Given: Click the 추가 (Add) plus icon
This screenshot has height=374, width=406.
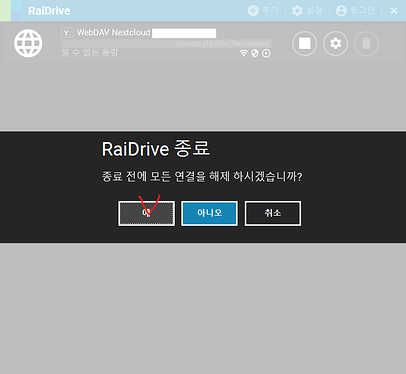Looking at the screenshot, I should (253, 11).
